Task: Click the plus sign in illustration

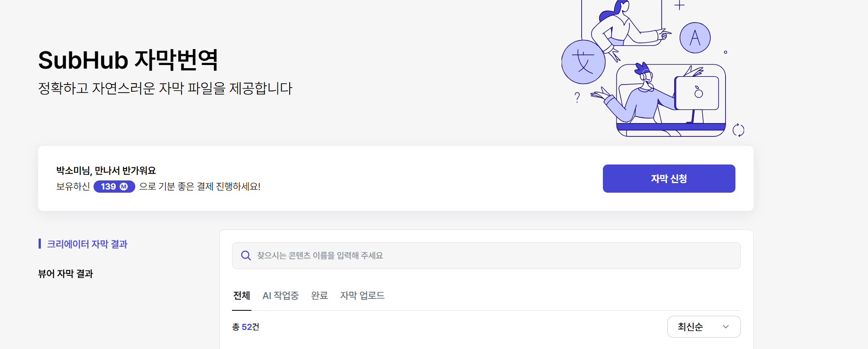Action: click(x=679, y=5)
